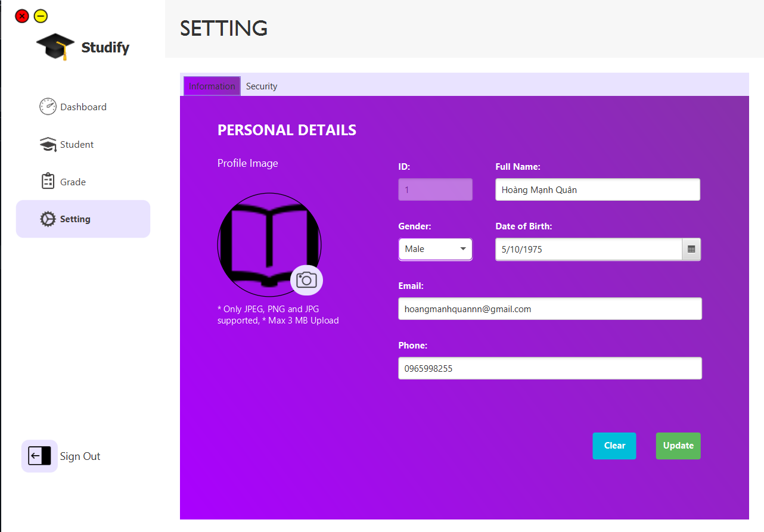Click the Phone number input field
This screenshot has height=532, width=764.
pos(550,368)
